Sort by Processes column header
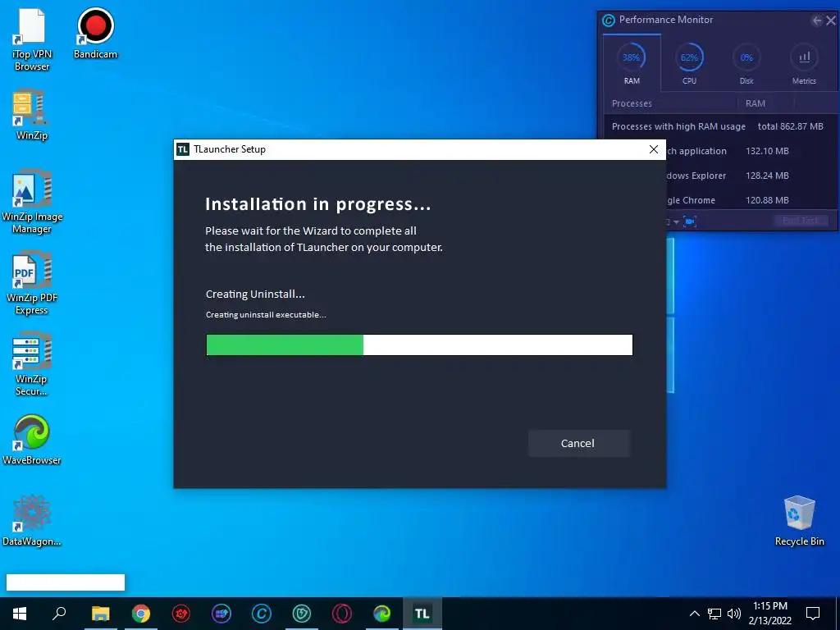The width and height of the screenshot is (840, 630). click(632, 103)
